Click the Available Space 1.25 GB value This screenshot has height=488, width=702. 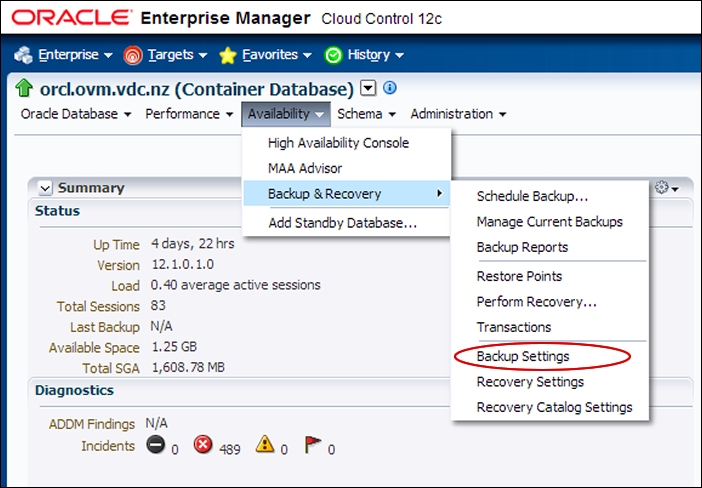[x=174, y=347]
